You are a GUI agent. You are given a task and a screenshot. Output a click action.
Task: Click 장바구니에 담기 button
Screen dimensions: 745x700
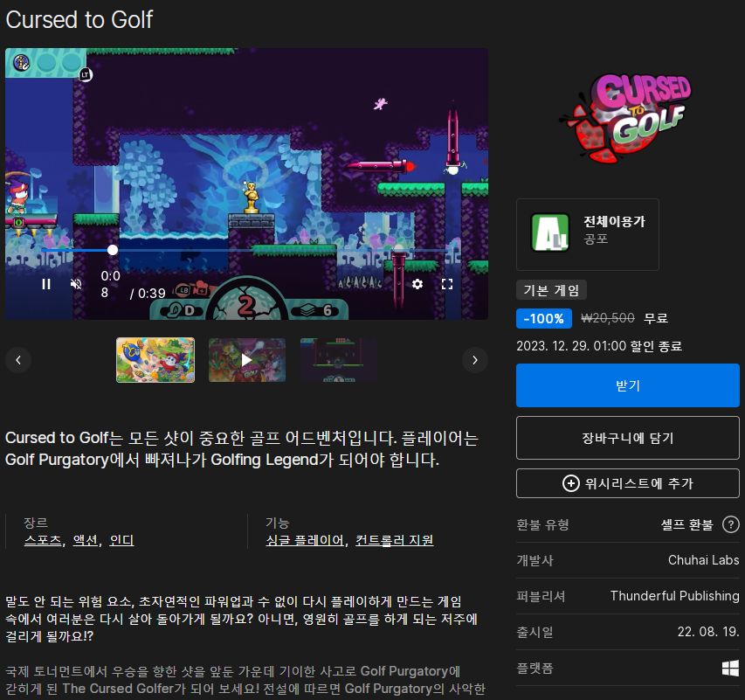tap(628, 438)
